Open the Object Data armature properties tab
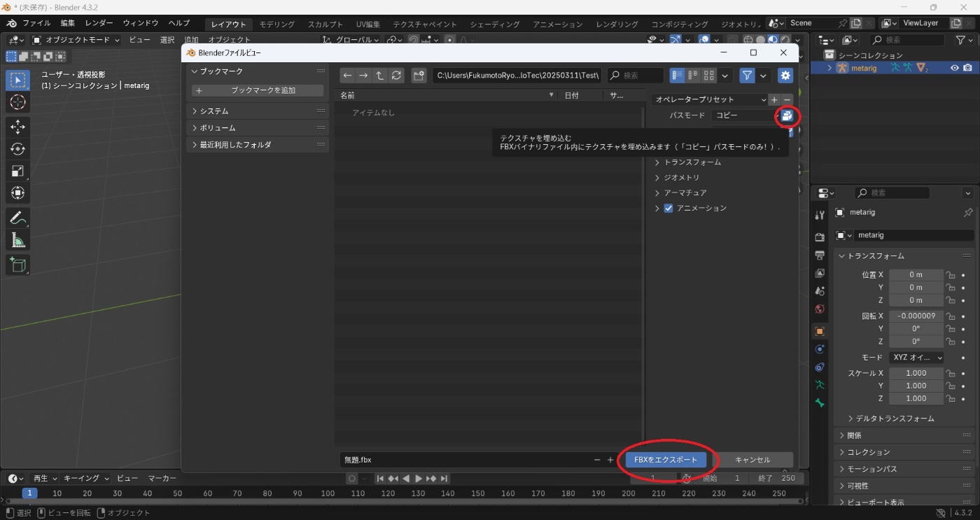980x520 pixels. click(820, 385)
